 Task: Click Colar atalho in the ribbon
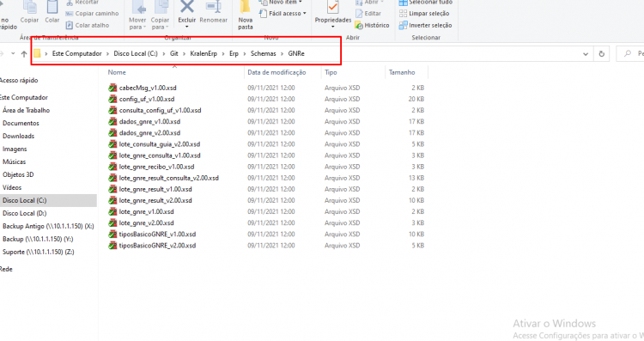coord(88,25)
